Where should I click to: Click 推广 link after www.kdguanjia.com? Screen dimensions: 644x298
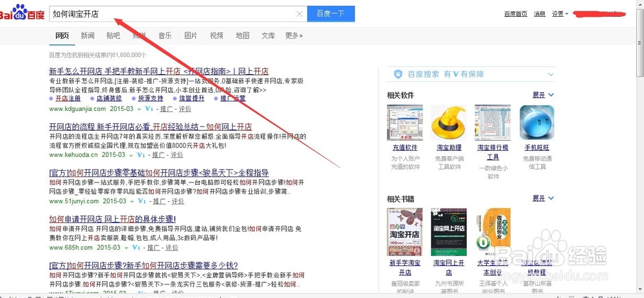click(x=166, y=109)
